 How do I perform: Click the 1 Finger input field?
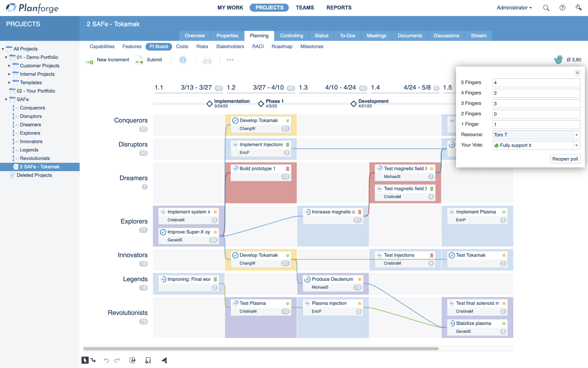click(536, 125)
